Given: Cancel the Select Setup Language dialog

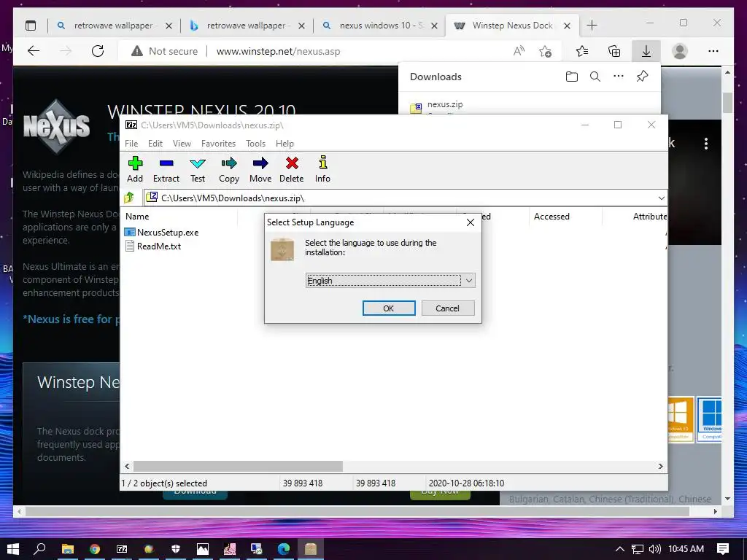Looking at the screenshot, I should coord(448,308).
